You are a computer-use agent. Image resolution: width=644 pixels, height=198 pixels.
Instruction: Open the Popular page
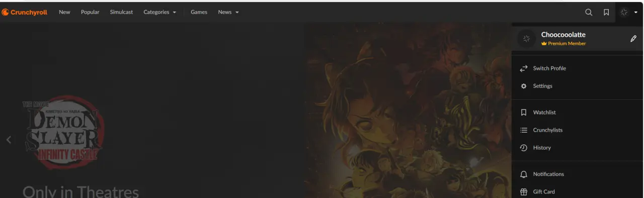(90, 12)
